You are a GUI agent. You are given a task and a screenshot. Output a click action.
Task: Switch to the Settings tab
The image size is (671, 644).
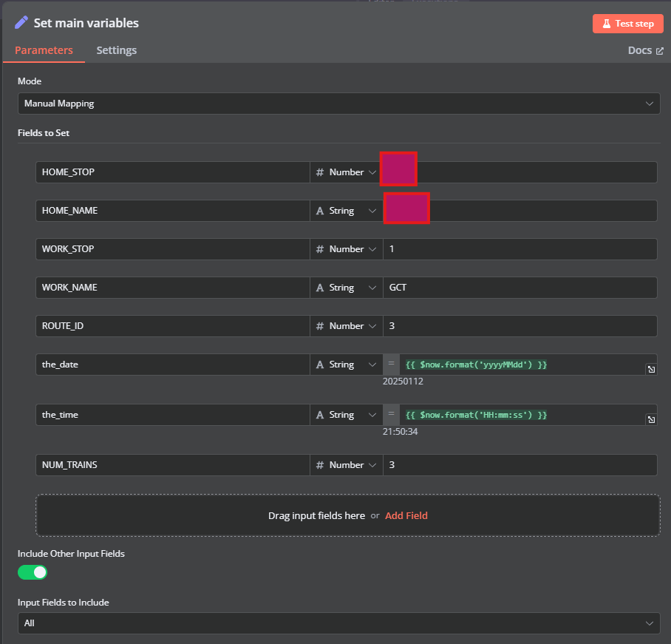pos(116,50)
